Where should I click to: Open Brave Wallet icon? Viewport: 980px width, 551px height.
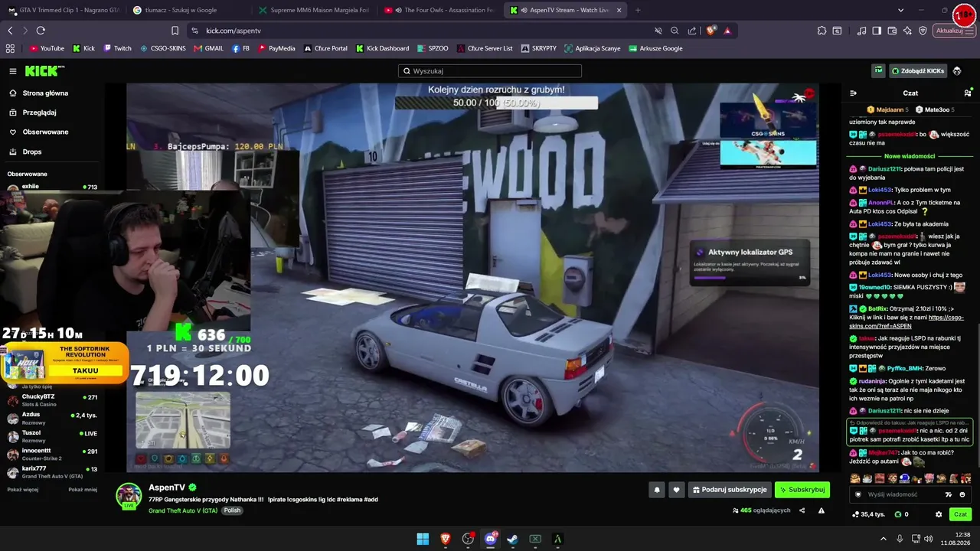892,31
